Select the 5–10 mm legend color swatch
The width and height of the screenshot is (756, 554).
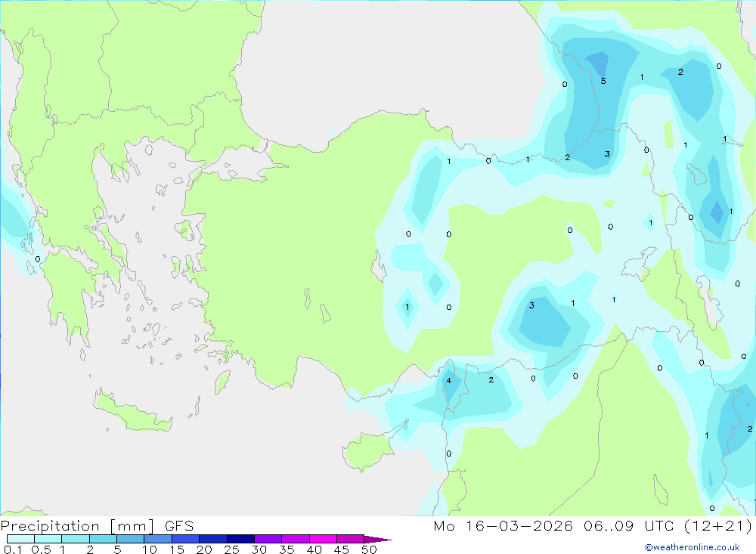131,539
